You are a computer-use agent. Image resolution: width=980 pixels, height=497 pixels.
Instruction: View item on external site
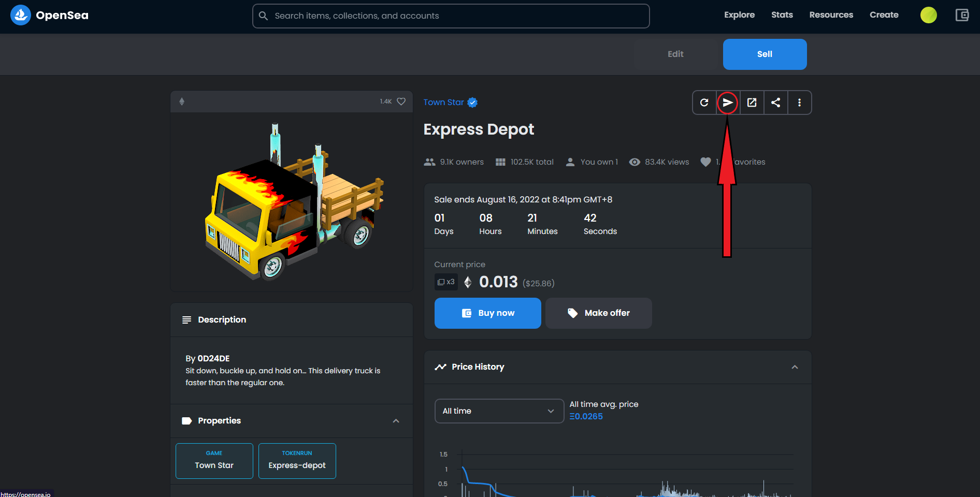[x=752, y=103]
